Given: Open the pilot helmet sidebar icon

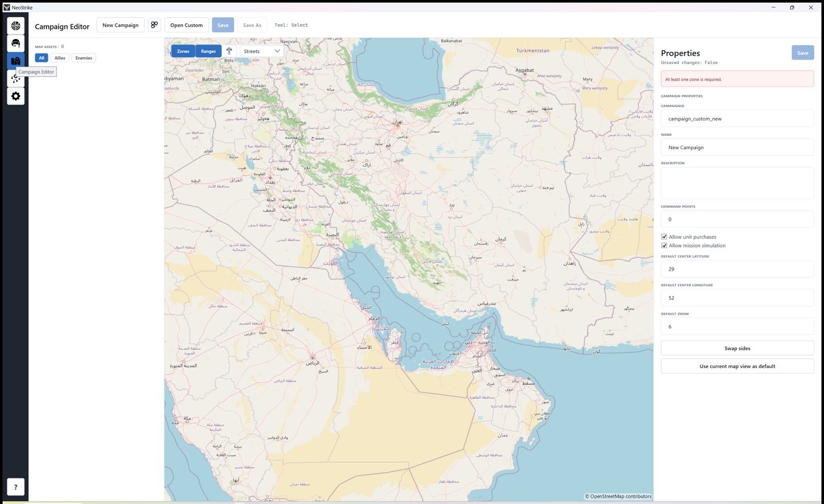Looking at the screenshot, I should pyautogui.click(x=15, y=43).
